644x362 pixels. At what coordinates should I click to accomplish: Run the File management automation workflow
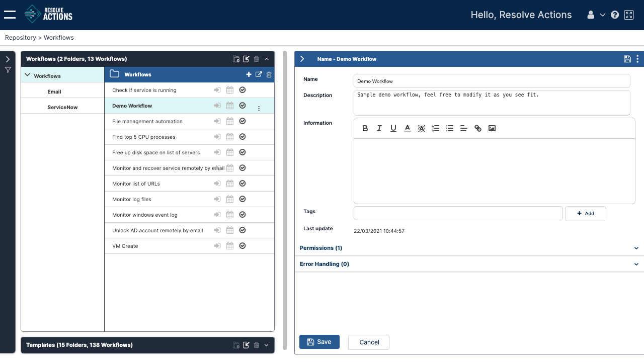tap(217, 121)
